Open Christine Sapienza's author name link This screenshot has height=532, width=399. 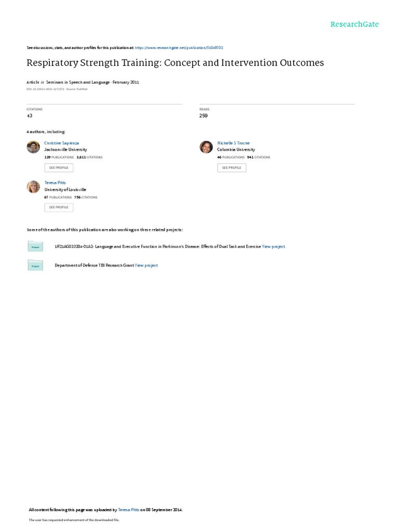61,143
